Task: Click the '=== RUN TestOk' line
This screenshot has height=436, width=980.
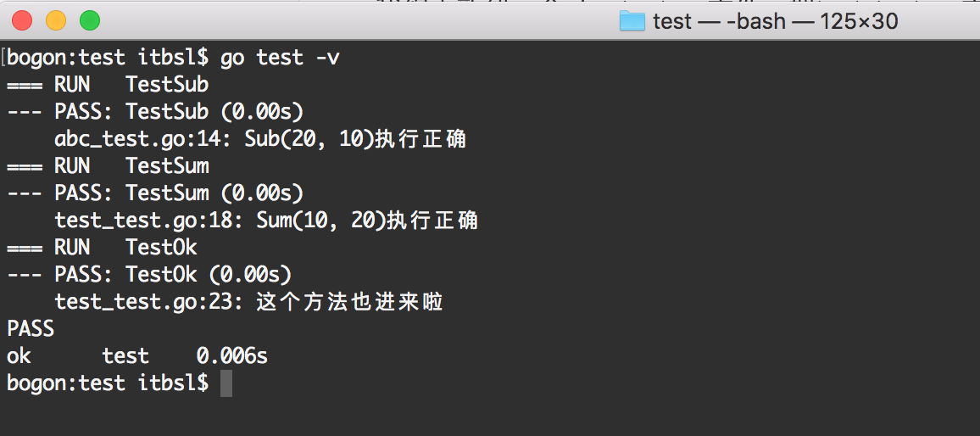Action: click(102, 248)
